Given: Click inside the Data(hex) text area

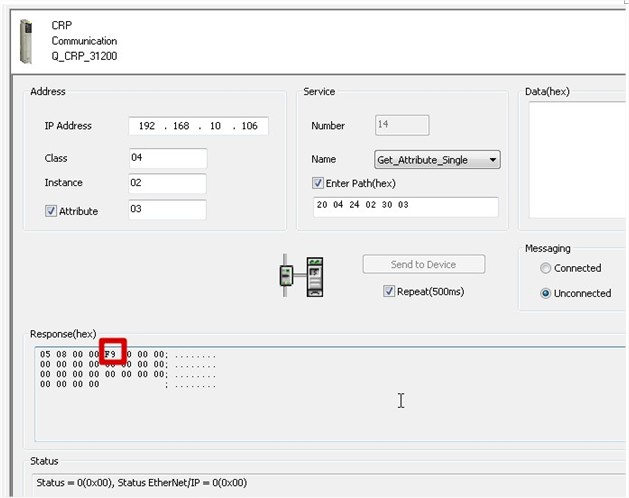Looking at the screenshot, I should (x=577, y=160).
